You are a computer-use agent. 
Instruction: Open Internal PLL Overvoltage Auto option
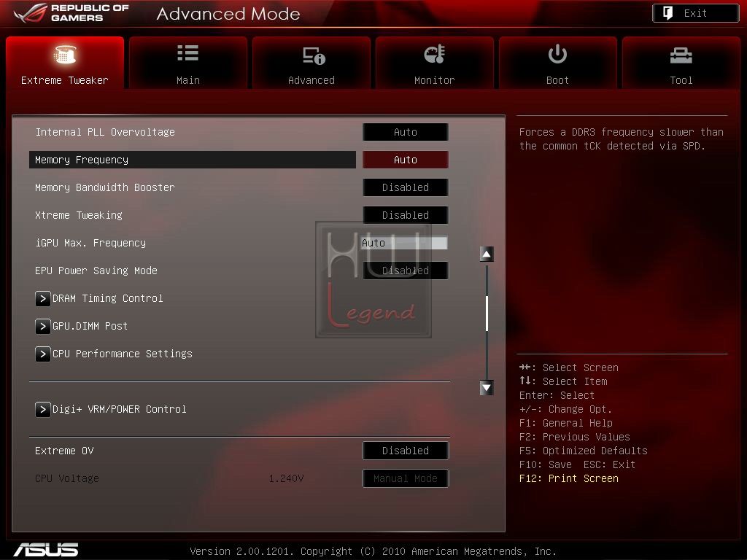click(x=406, y=132)
